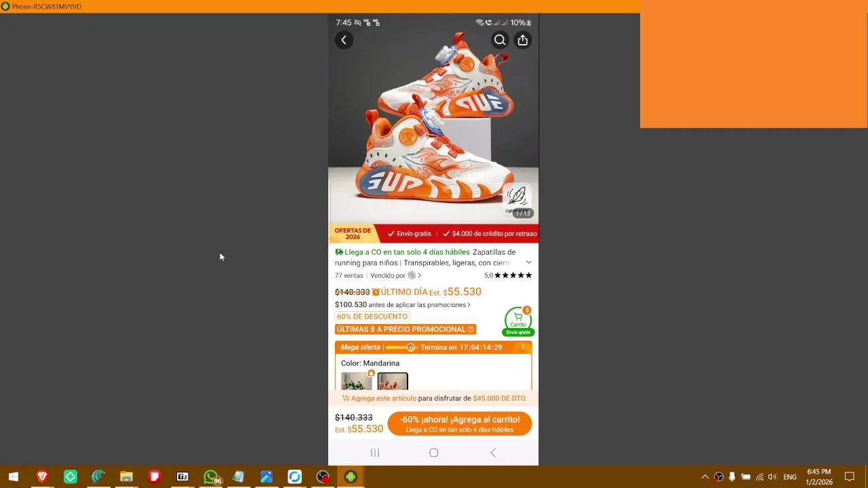
Task: Click Phone-RSCW81MVYVD window title
Action: 47,6
